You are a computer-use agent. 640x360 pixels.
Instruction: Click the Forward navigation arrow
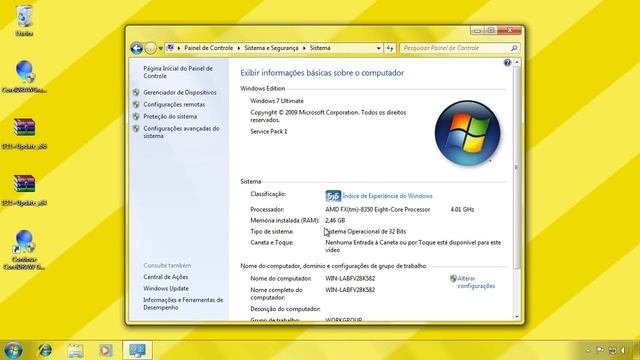click(150, 48)
